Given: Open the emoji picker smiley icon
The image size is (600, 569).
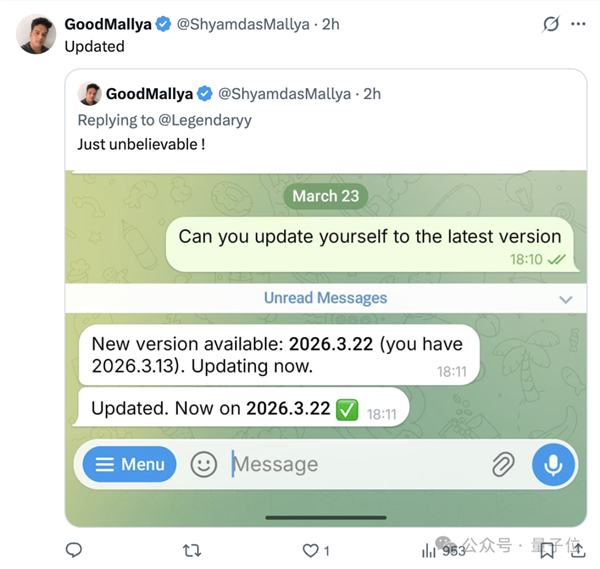Looking at the screenshot, I should pos(204,464).
